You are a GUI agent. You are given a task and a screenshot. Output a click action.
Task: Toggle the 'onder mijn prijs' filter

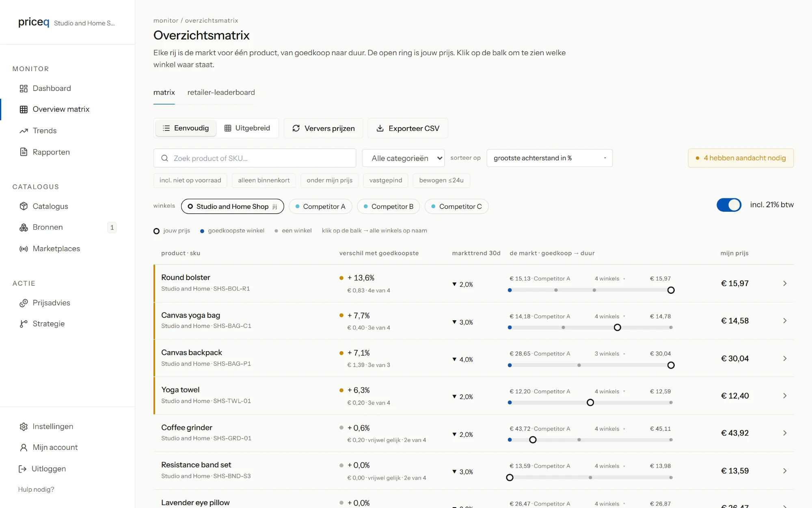329,180
